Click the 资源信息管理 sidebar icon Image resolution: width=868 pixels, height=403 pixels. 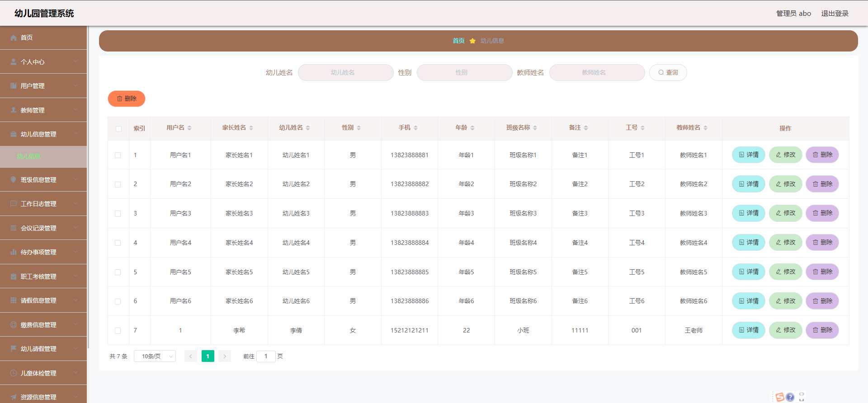click(14, 397)
